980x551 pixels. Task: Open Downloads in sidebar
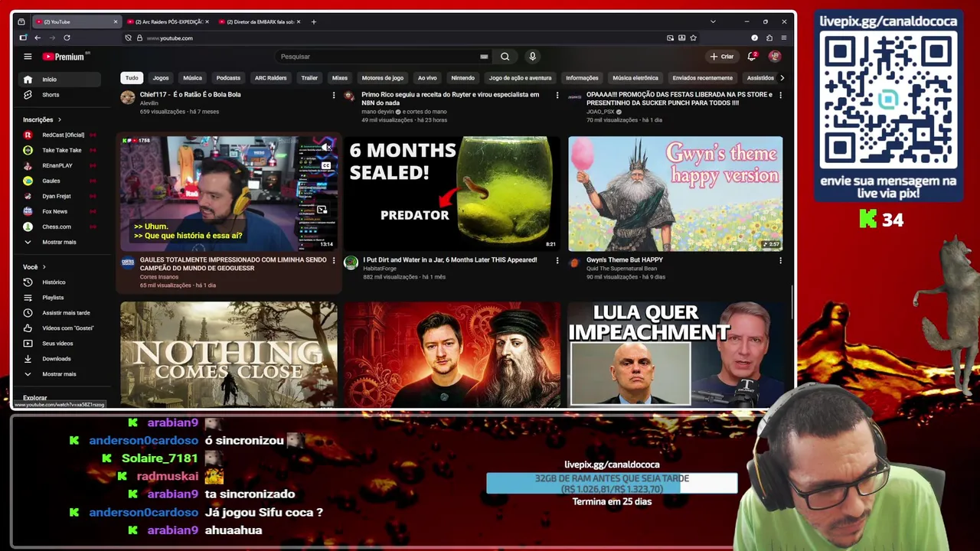61,359
